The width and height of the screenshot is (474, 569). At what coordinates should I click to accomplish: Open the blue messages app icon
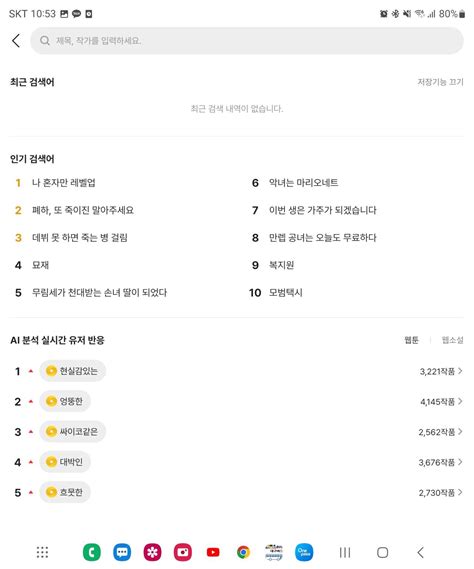[x=122, y=552]
